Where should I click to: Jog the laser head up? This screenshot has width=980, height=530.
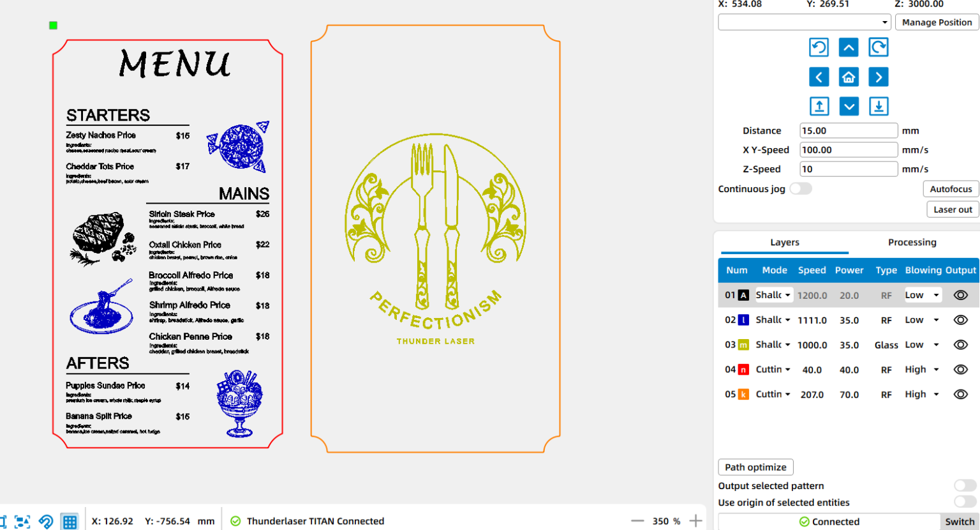click(x=849, y=47)
